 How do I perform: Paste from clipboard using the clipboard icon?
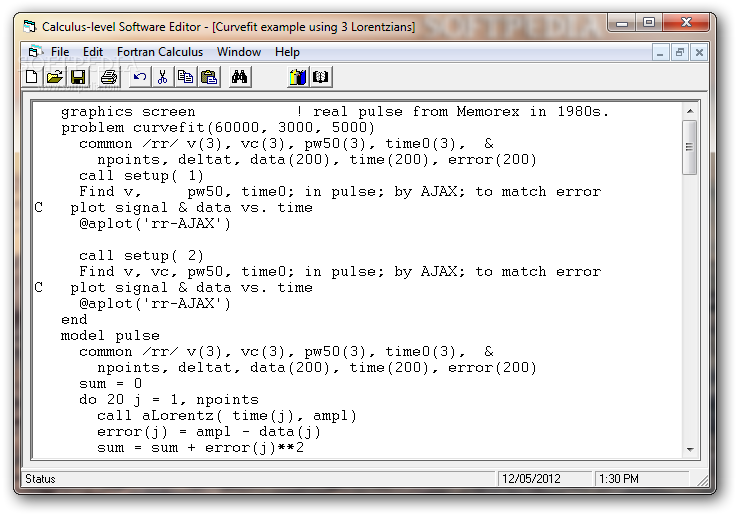(x=209, y=77)
